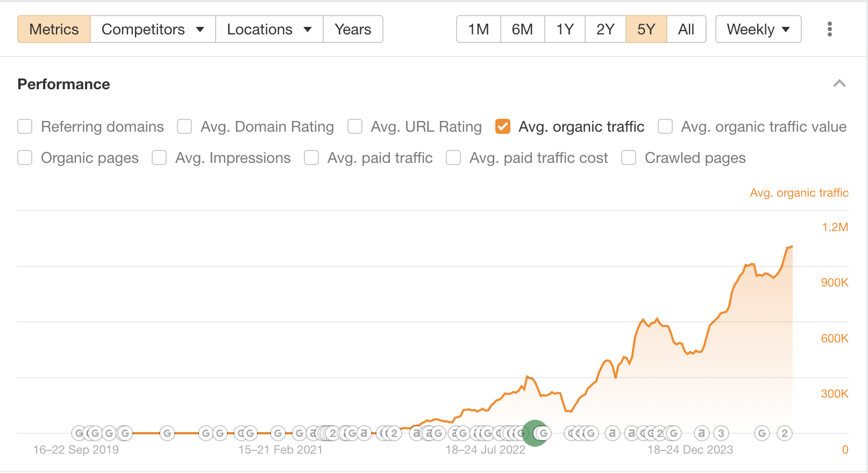Select the Metrics tab
This screenshot has height=473, width=868.
54,29
